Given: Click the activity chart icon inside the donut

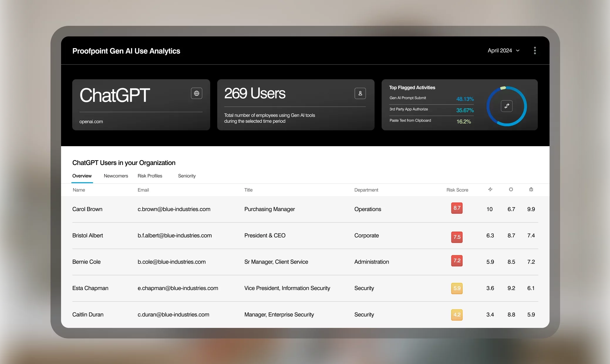Looking at the screenshot, I should pyautogui.click(x=507, y=106).
